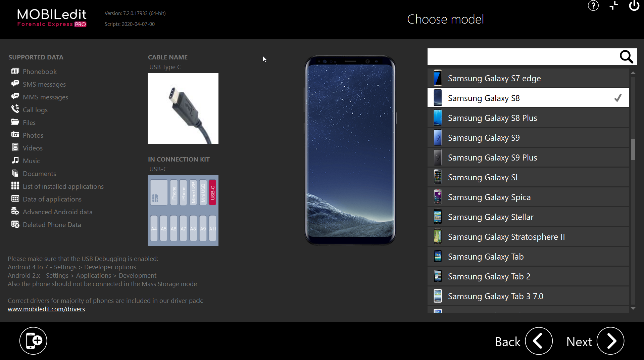
Task: Click the Data of applications icon
Action: [15, 198]
